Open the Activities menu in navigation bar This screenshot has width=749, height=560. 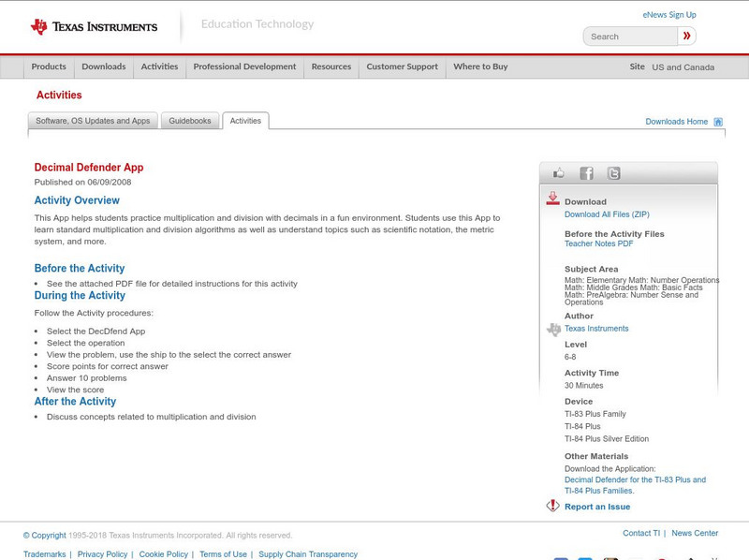pos(159,66)
